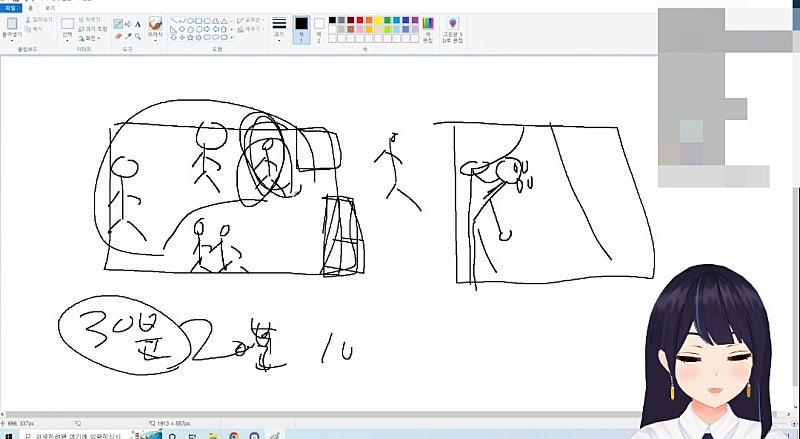Click the Resize (크기 조정) button
Screen dimensions: 800x439
92,29
